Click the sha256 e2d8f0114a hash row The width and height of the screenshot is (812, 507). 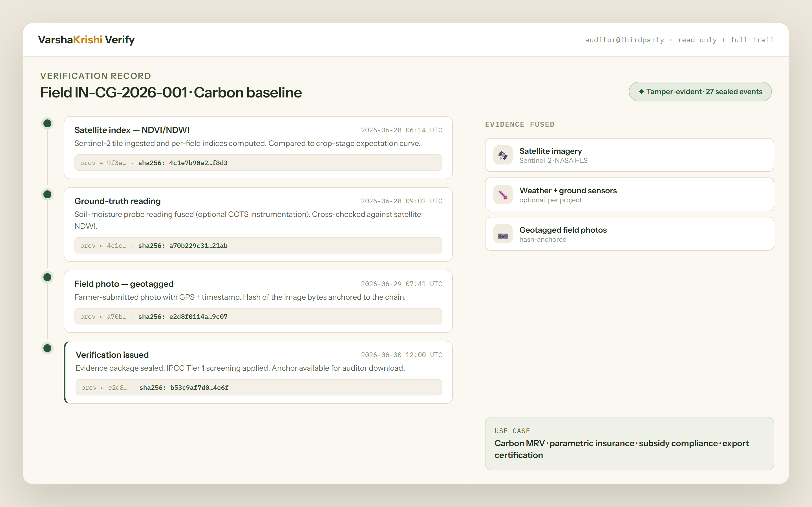click(258, 317)
